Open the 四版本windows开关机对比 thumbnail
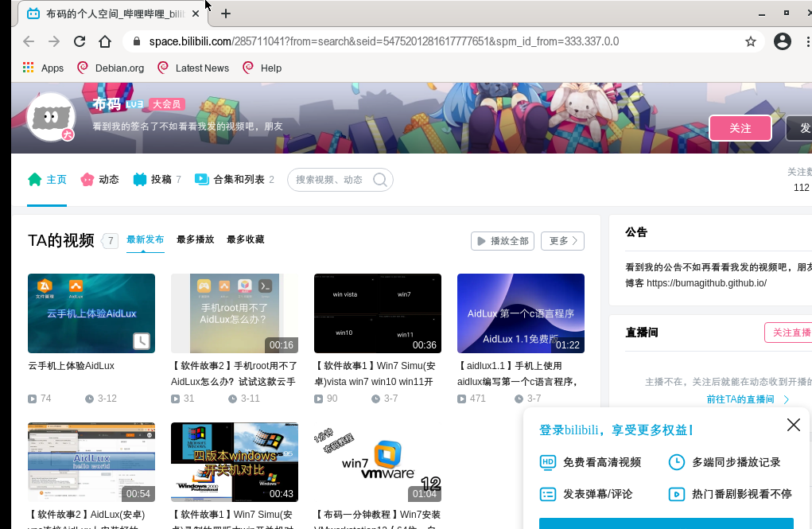Screen dimensions: 812x529 pyautogui.click(x=235, y=462)
